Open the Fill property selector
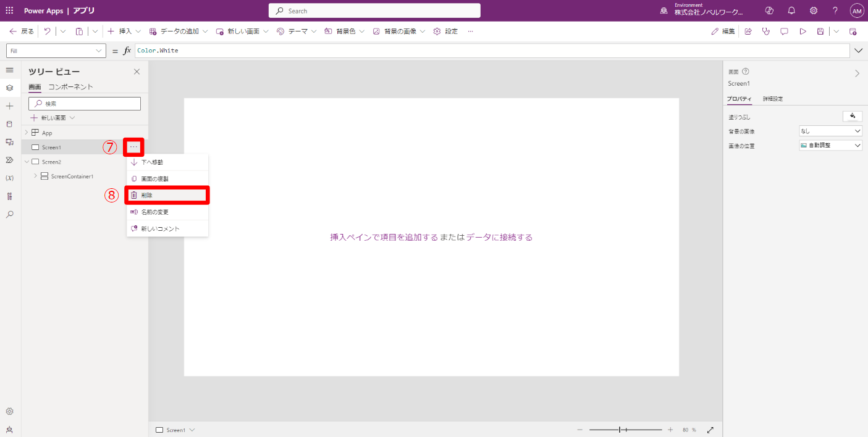This screenshot has width=868, height=437. pyautogui.click(x=56, y=51)
